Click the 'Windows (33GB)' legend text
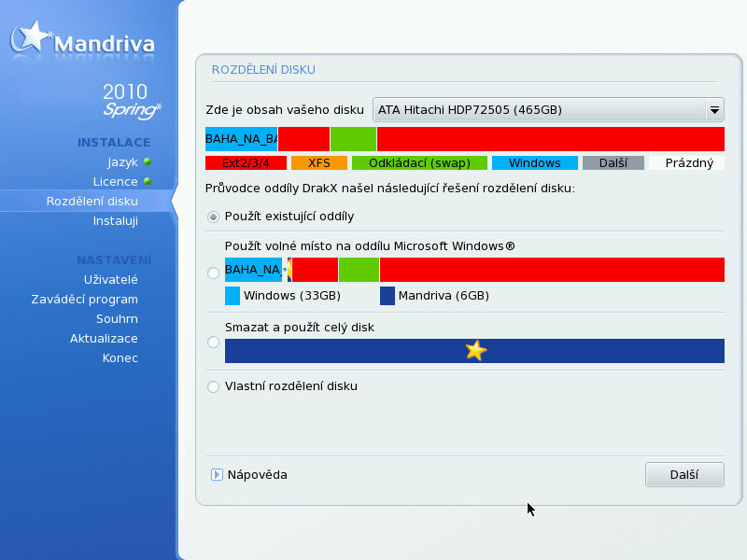 pyautogui.click(x=292, y=296)
